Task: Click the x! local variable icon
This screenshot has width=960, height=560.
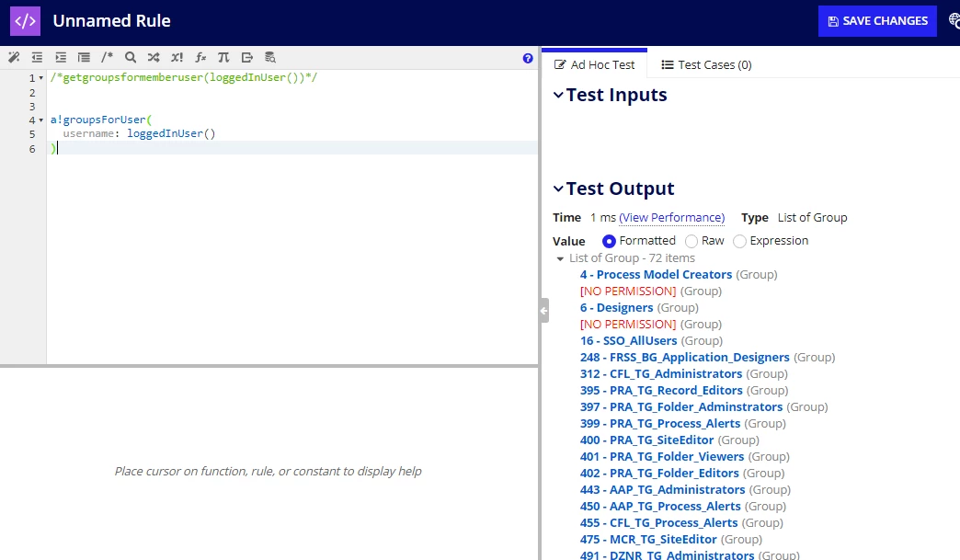Action: (177, 58)
